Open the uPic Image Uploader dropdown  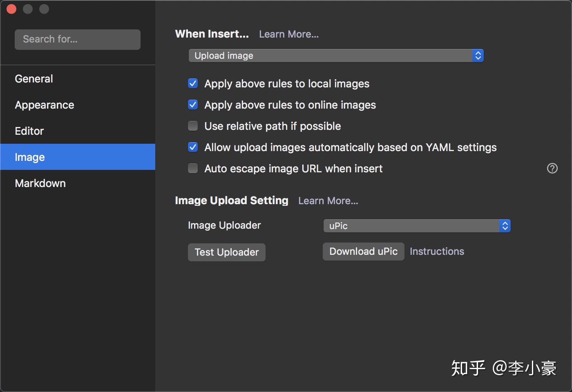click(417, 226)
